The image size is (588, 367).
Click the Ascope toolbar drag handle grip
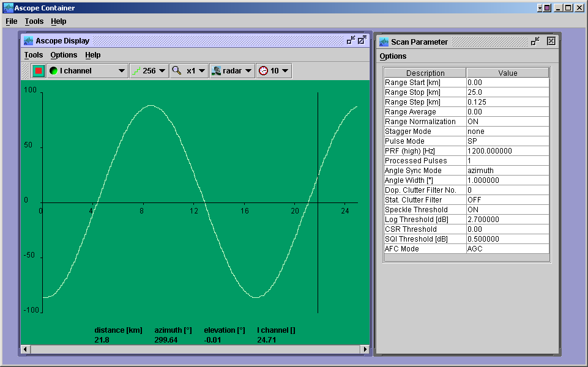click(x=25, y=71)
